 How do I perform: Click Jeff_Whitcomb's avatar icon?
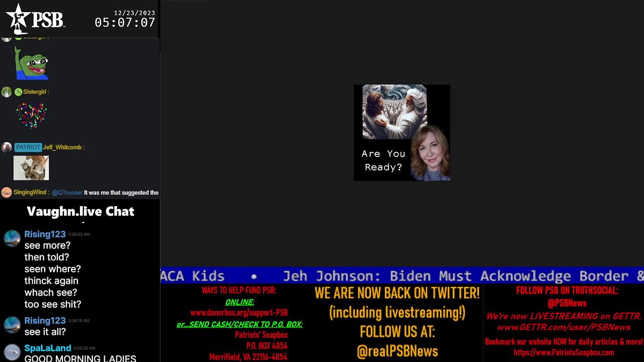[7, 147]
